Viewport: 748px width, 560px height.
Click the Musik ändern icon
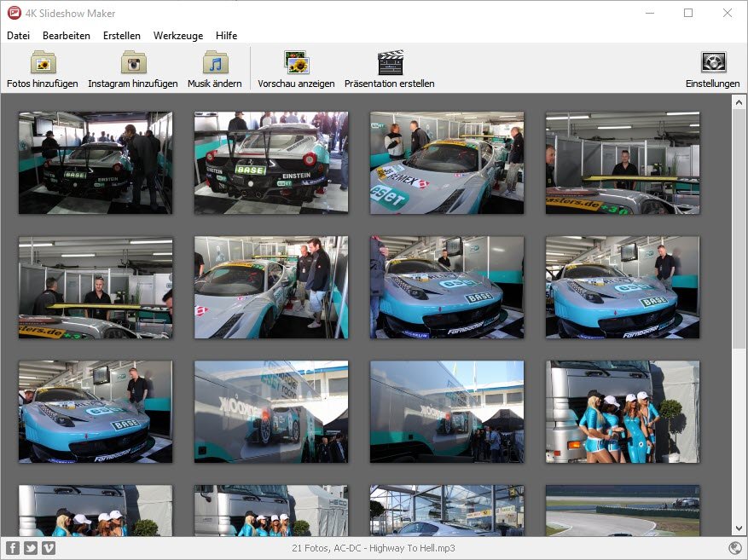[x=215, y=63]
